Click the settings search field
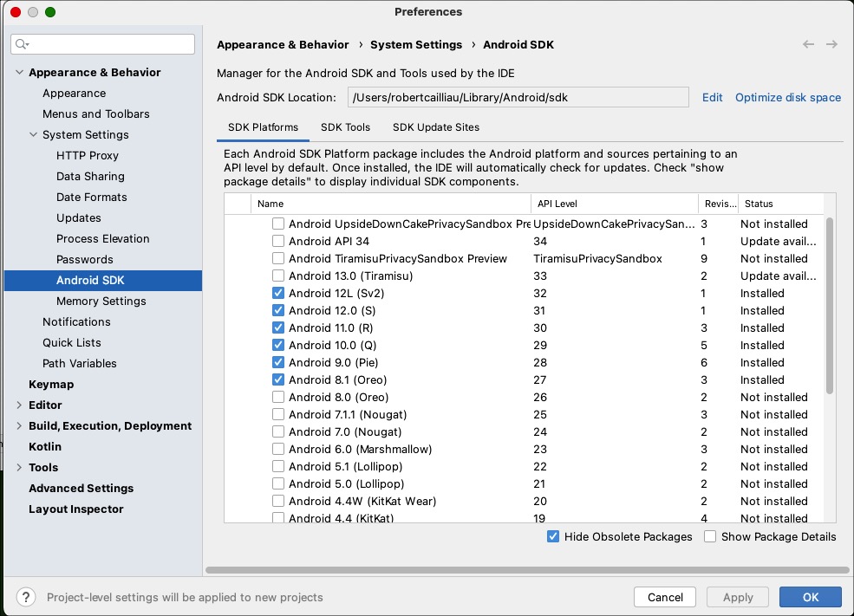 click(102, 44)
